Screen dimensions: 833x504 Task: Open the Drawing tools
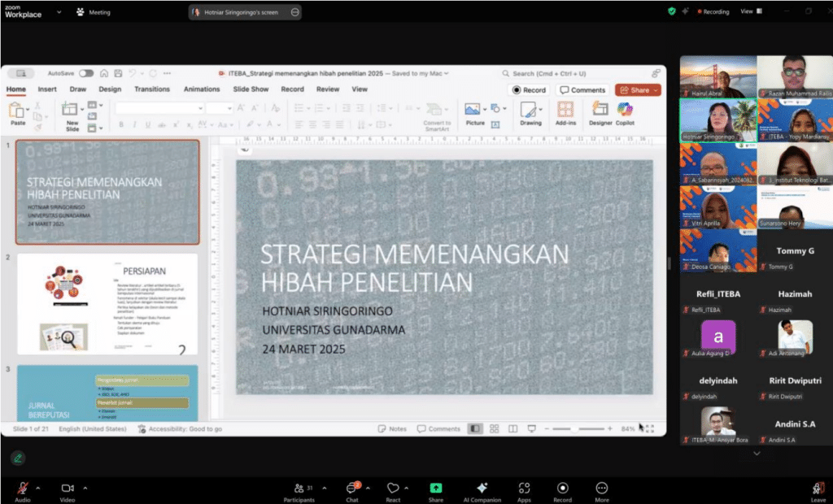pyautogui.click(x=530, y=114)
